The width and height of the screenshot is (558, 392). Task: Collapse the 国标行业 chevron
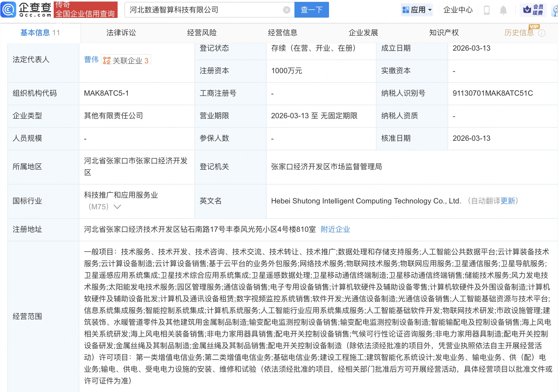tap(117, 207)
